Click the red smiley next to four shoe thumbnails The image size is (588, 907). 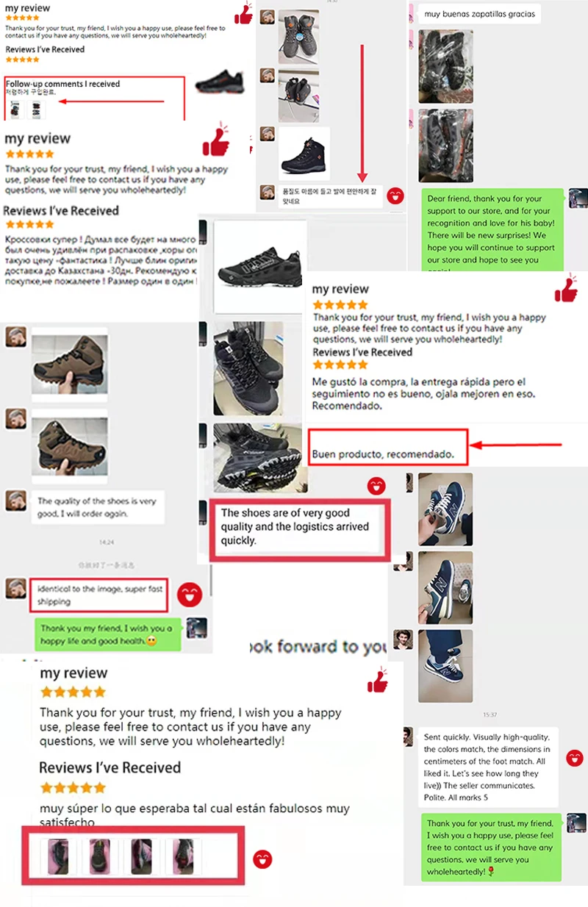(262, 859)
